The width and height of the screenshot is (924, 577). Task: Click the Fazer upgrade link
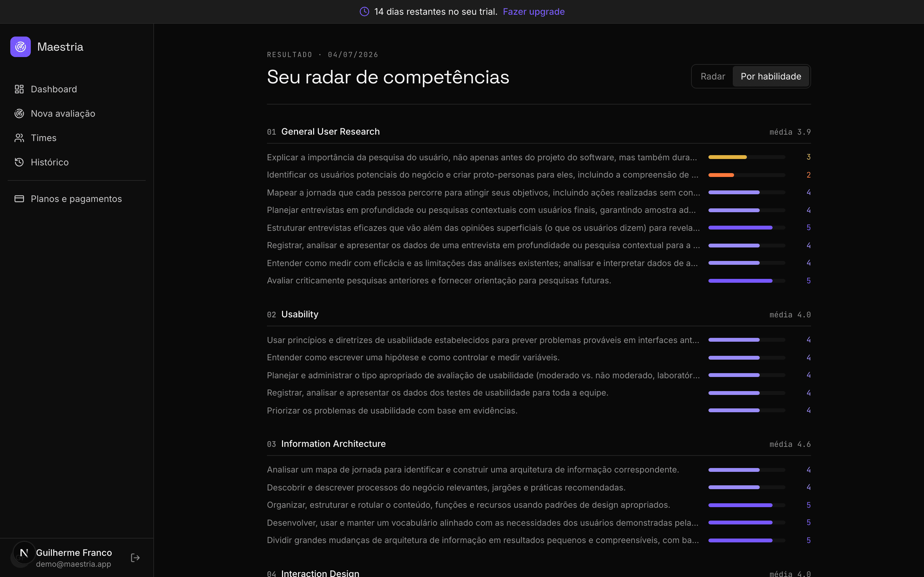534,12
